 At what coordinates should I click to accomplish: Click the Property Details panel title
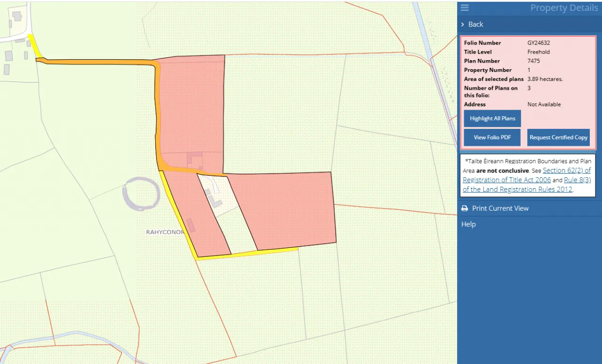tap(564, 8)
